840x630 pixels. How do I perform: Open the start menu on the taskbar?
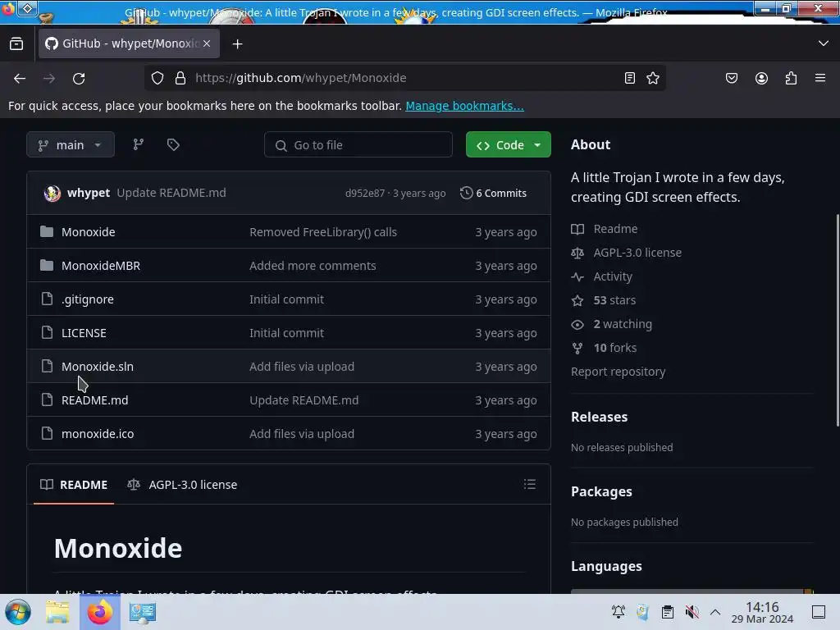click(x=18, y=612)
